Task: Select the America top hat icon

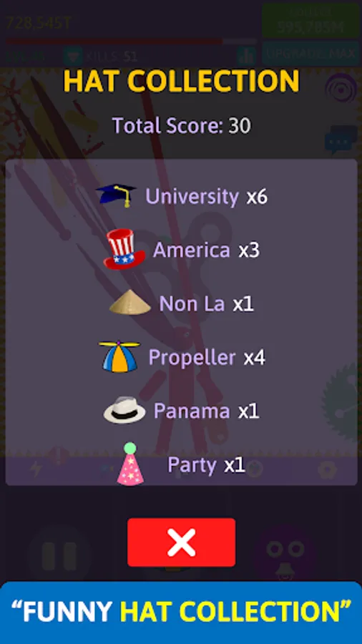Action: point(124,249)
